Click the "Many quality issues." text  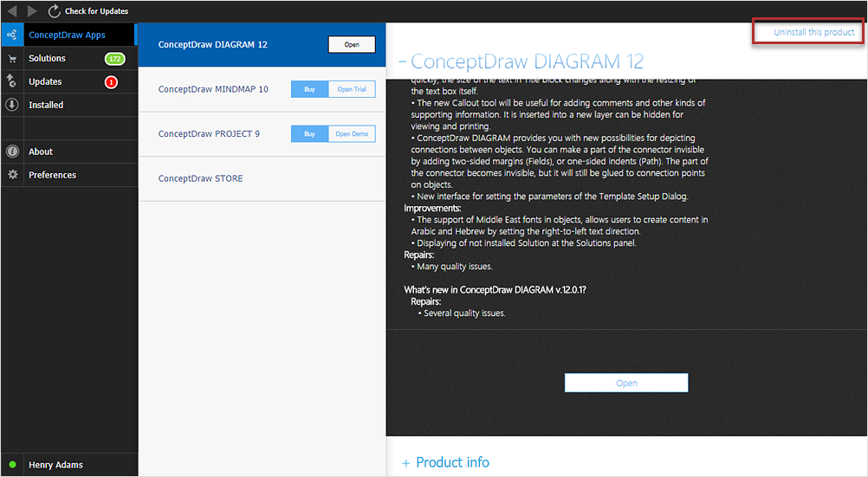(455, 267)
